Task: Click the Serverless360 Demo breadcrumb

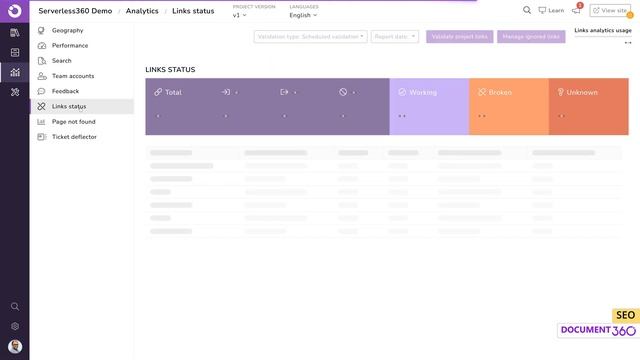Action: pos(75,11)
